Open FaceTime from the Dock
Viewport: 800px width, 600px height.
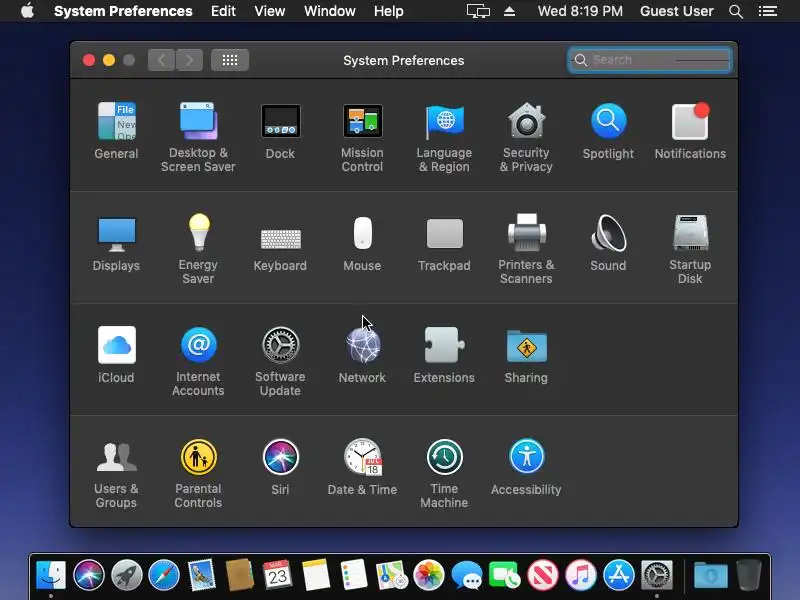click(x=505, y=575)
